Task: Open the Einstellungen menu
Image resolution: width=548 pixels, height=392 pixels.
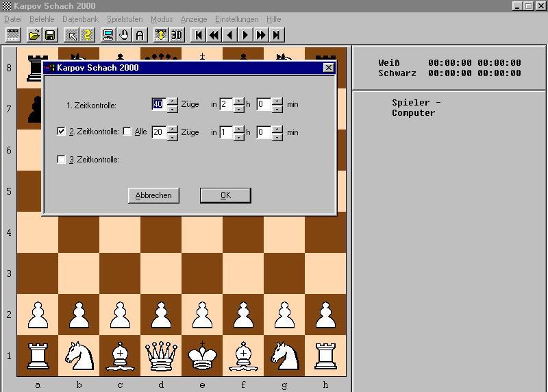Action: click(236, 19)
